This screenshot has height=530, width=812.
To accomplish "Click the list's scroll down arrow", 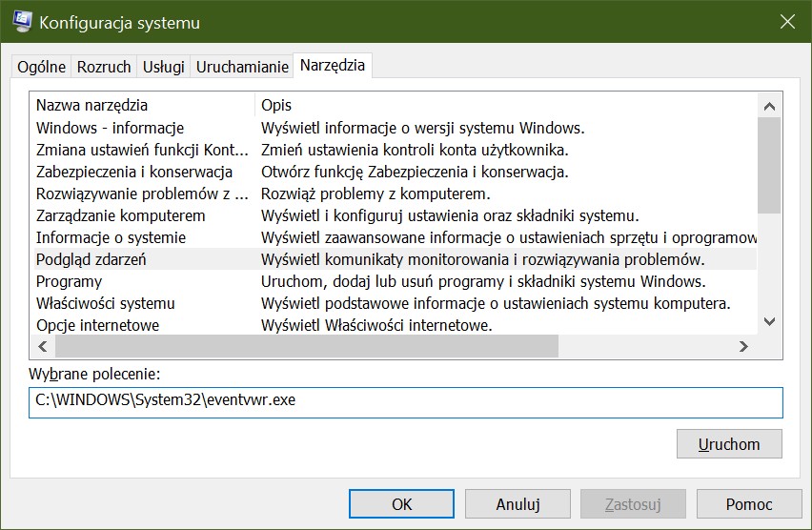I will pos(769,322).
